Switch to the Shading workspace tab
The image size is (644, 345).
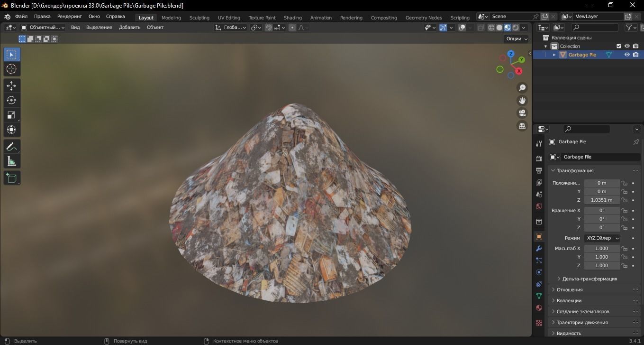click(293, 18)
